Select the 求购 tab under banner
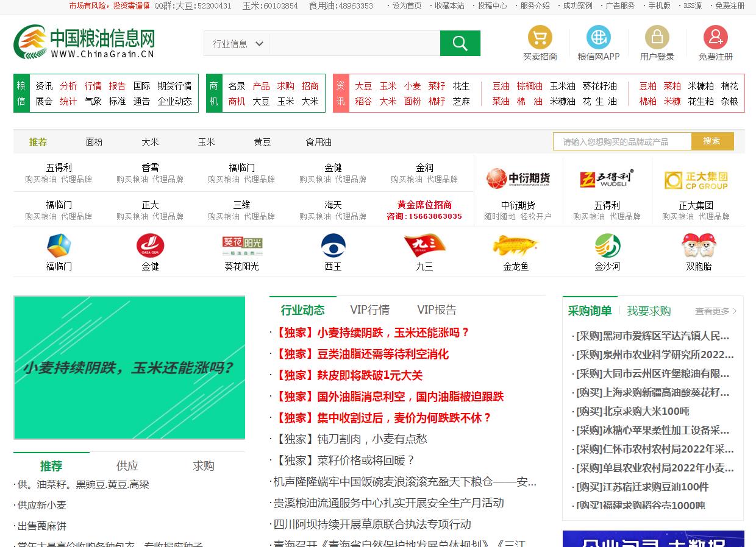Screen dimensions: 756x547 coord(204,466)
